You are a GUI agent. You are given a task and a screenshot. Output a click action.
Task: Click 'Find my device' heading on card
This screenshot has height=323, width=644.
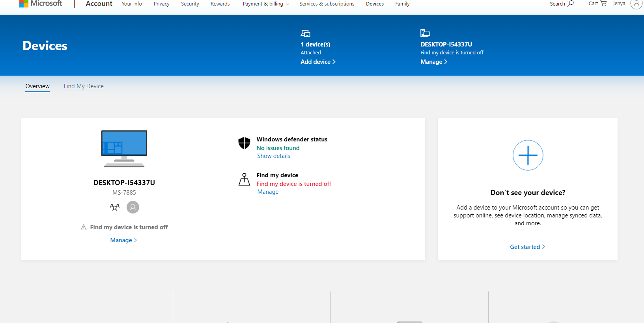[277, 175]
